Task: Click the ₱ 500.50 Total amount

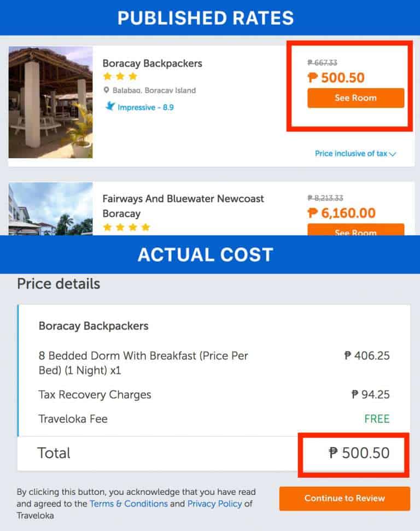Action: click(x=359, y=453)
